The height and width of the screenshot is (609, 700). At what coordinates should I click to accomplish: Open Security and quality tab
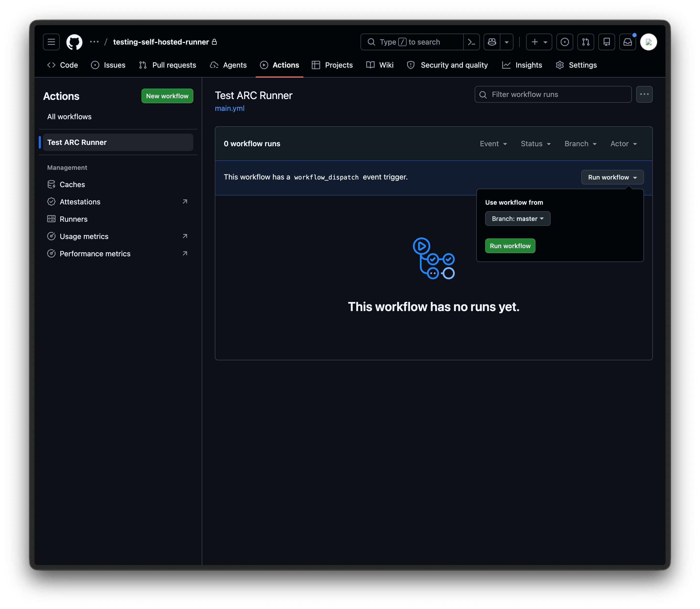point(447,65)
